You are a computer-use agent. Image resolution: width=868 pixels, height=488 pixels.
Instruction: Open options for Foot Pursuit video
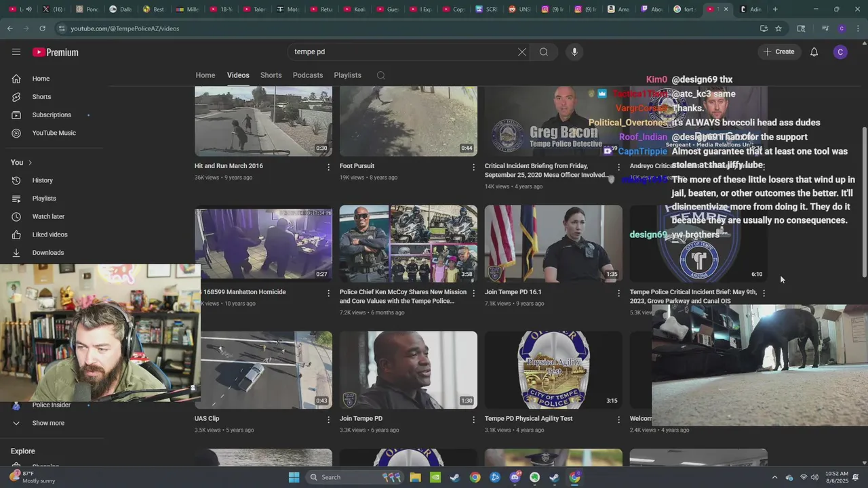click(x=474, y=167)
